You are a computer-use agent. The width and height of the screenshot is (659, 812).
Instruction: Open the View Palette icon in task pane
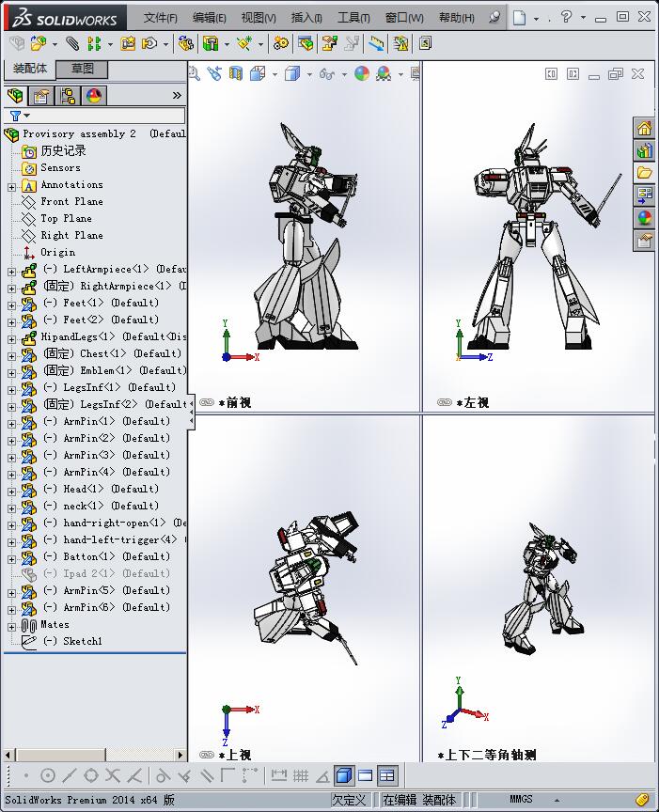[x=644, y=195]
